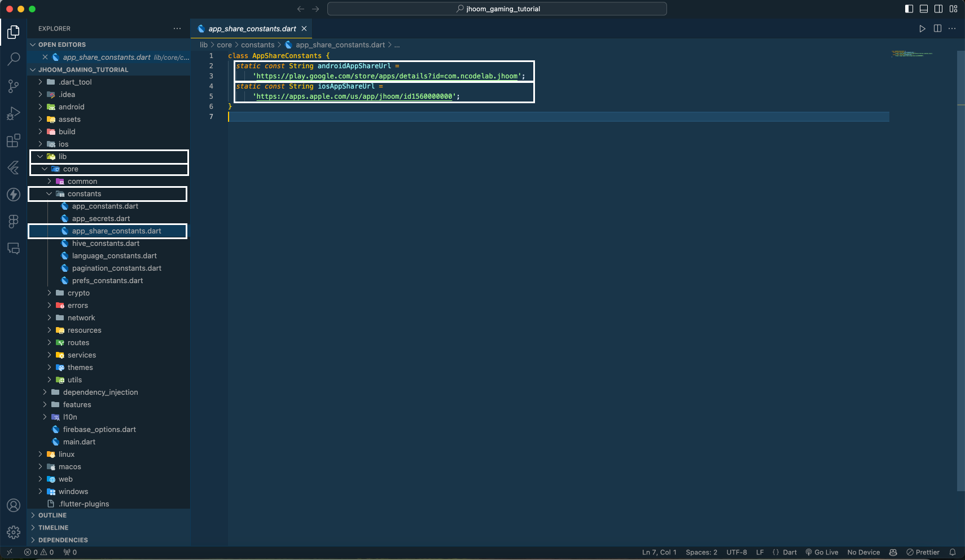Open the Accounts menu icon
This screenshot has width=965, height=560.
tap(14, 505)
